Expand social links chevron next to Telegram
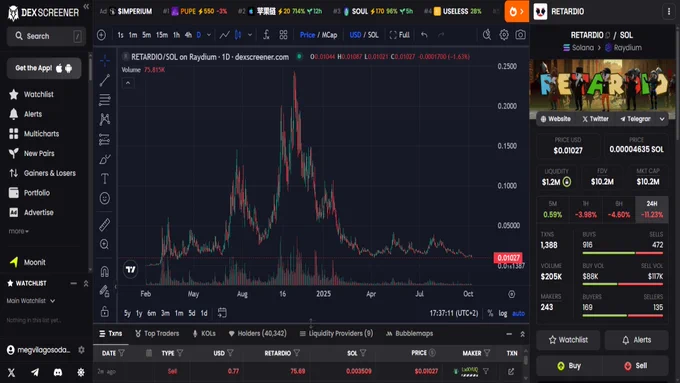 [662, 119]
